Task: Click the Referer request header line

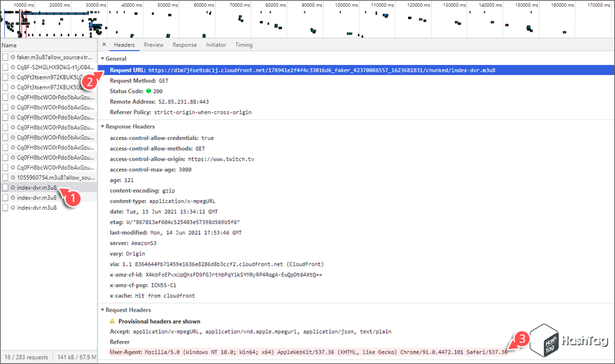Action: (x=120, y=341)
